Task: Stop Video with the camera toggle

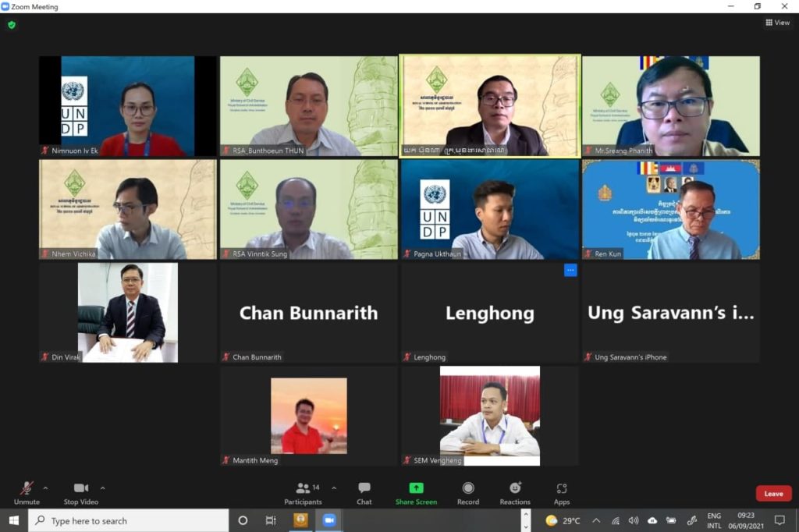Action: coord(81,494)
